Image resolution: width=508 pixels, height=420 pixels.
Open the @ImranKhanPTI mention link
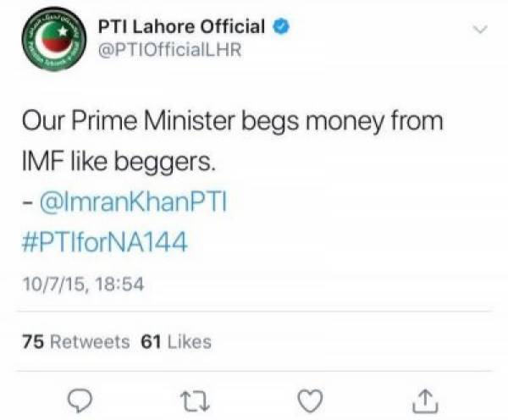[x=134, y=202]
